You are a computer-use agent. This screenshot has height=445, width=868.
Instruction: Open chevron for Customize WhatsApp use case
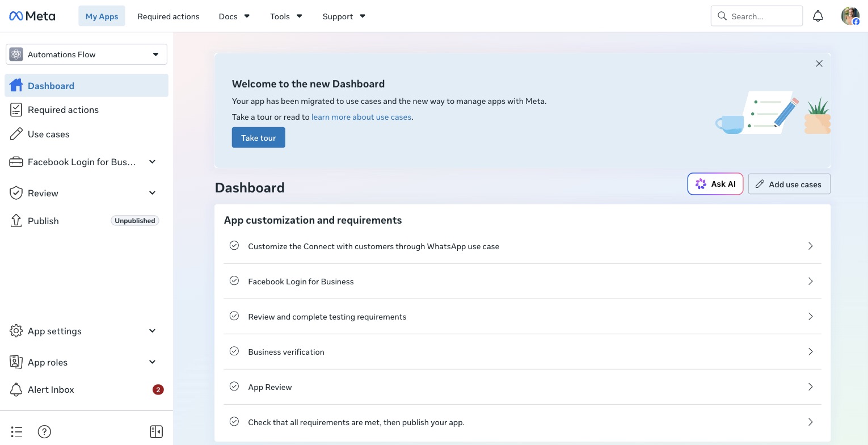coord(810,246)
